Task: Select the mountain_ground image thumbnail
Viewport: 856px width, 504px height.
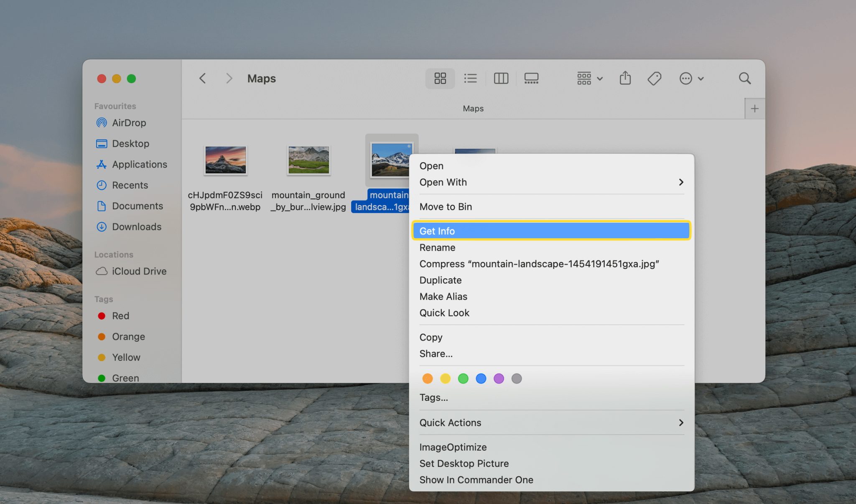Action: point(308,160)
